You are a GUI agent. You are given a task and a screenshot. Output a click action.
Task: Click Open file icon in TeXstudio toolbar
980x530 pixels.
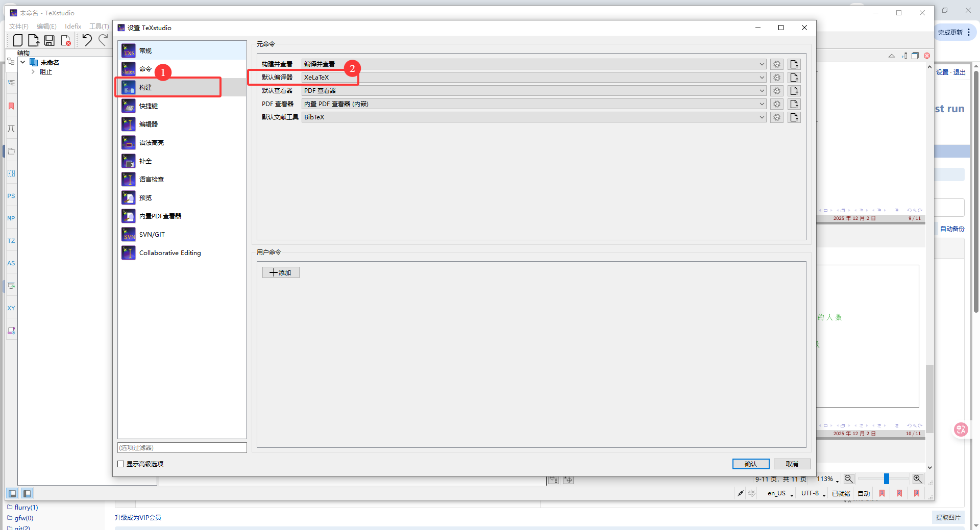[x=34, y=40]
